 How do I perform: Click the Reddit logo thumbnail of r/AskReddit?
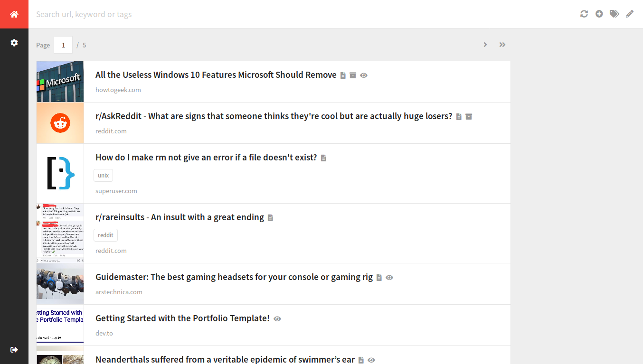tap(60, 123)
